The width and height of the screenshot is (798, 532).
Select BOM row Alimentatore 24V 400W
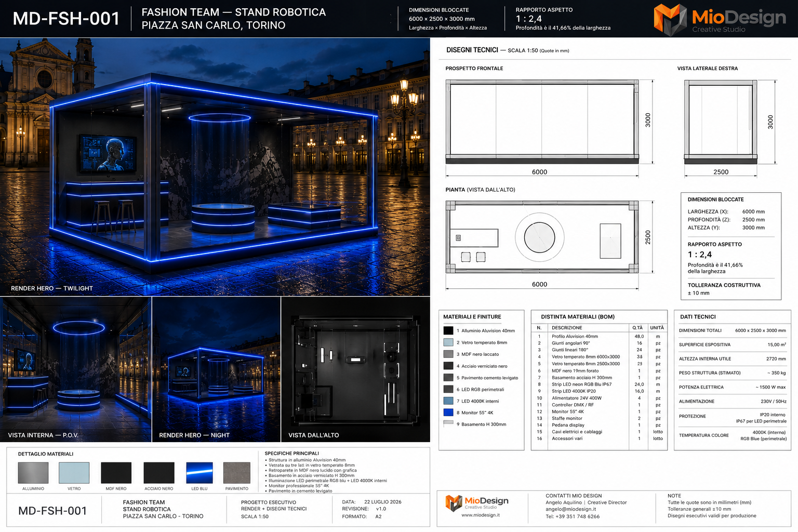(599, 398)
